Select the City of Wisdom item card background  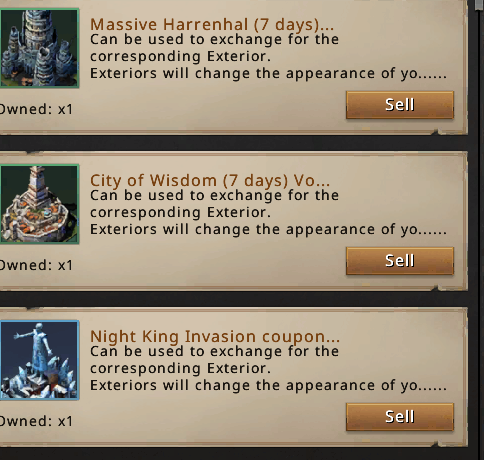tap(233, 221)
